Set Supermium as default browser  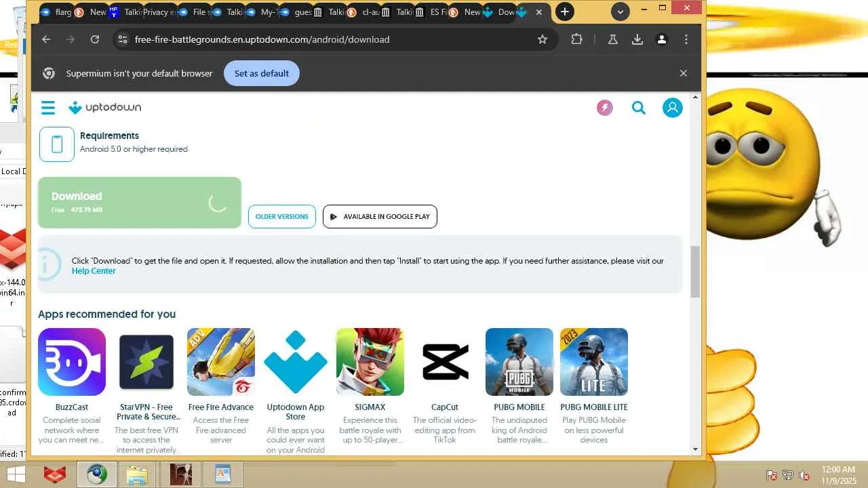point(262,73)
